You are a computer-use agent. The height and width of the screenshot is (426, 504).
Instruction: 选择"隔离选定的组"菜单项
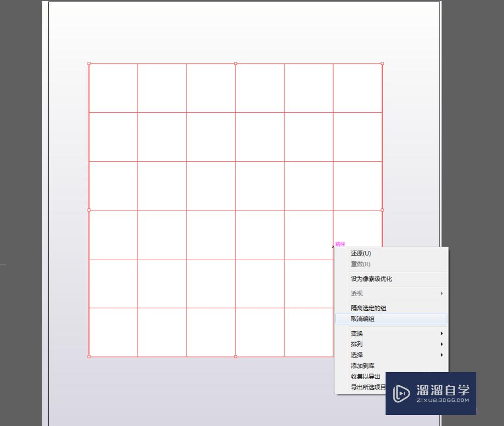tap(368, 308)
